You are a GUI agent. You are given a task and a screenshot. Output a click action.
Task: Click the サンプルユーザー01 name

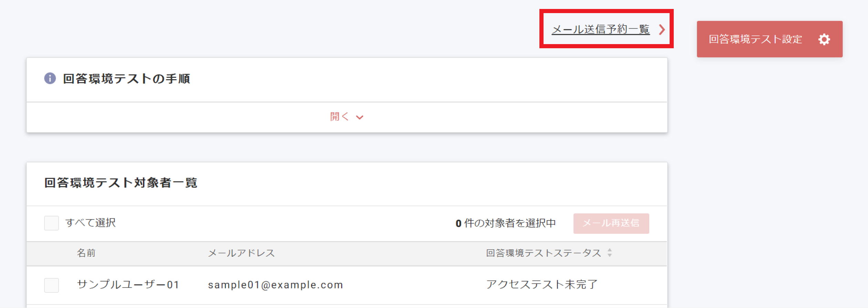[128, 285]
